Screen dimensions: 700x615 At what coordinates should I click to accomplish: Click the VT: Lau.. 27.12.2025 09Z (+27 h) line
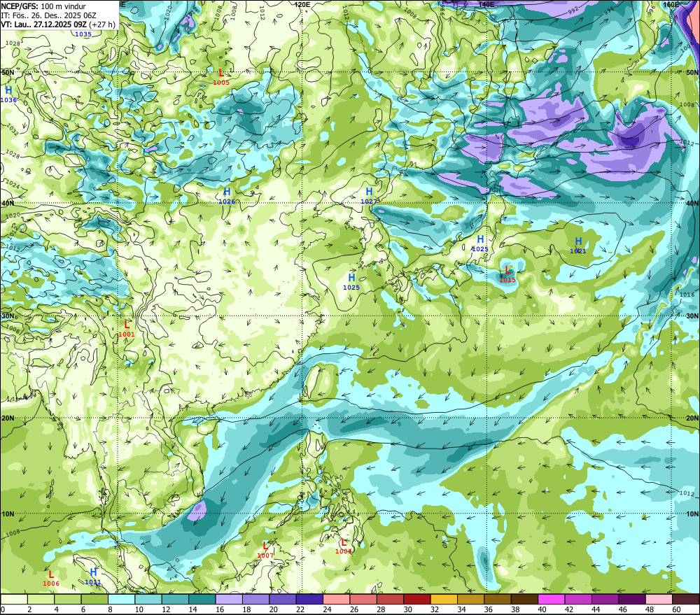58,24
